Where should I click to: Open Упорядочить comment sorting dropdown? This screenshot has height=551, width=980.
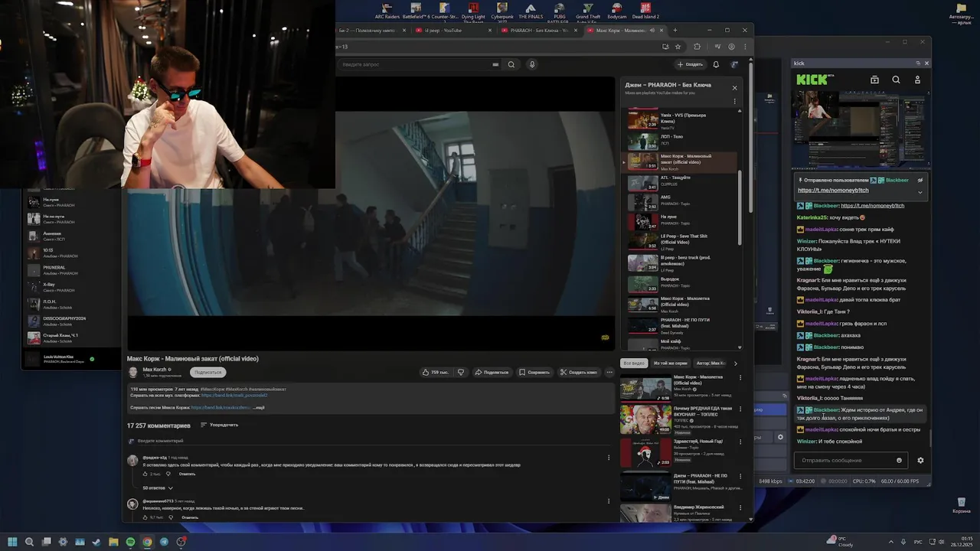click(220, 425)
